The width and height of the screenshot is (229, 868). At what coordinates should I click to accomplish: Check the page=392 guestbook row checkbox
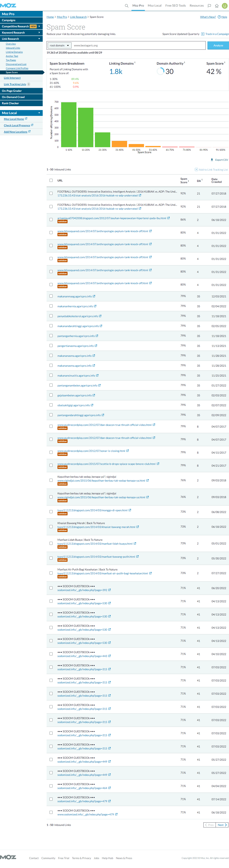pos(51,588)
